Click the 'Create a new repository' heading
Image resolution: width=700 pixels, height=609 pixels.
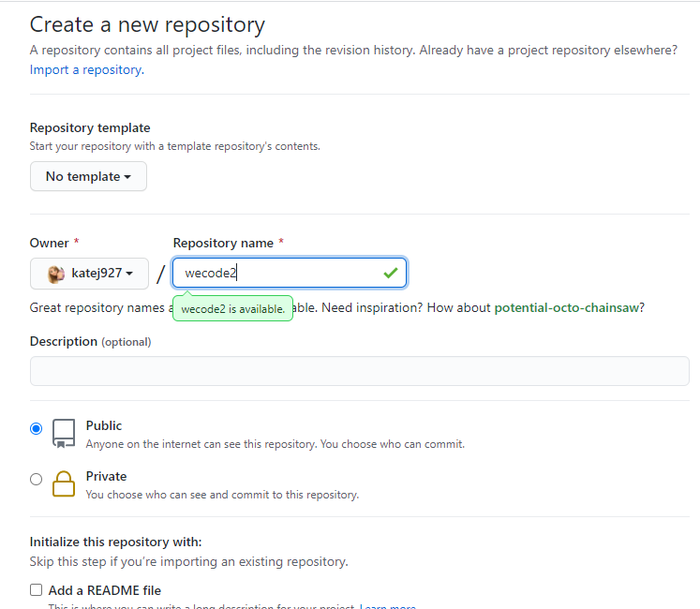[x=147, y=25]
